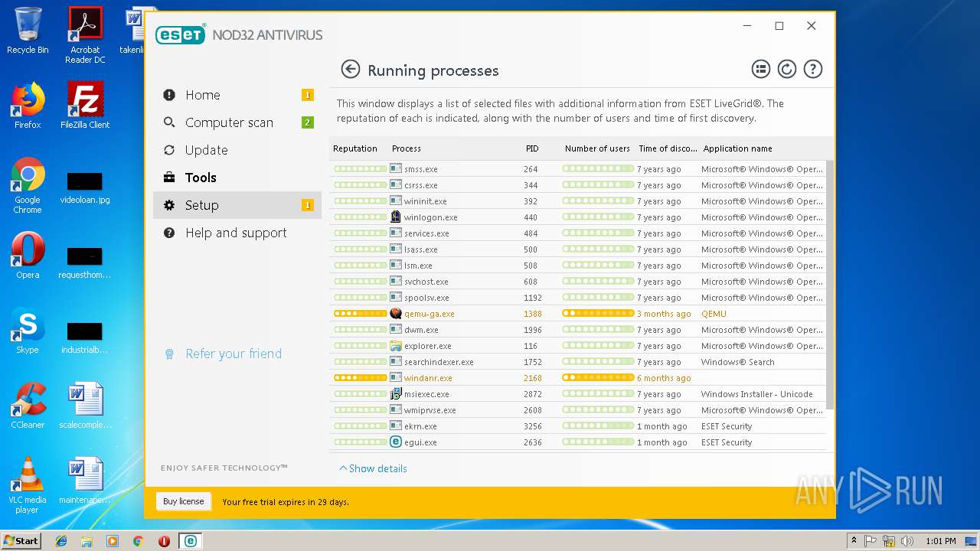Show hidden tray icons arrow

point(854,541)
